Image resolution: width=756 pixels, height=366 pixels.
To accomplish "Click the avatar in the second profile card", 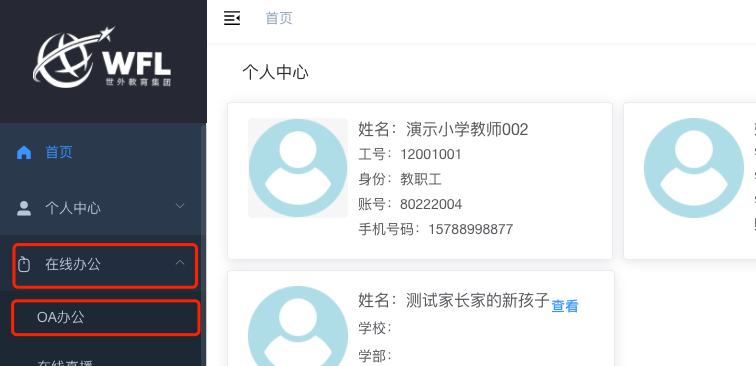I will click(x=694, y=168).
